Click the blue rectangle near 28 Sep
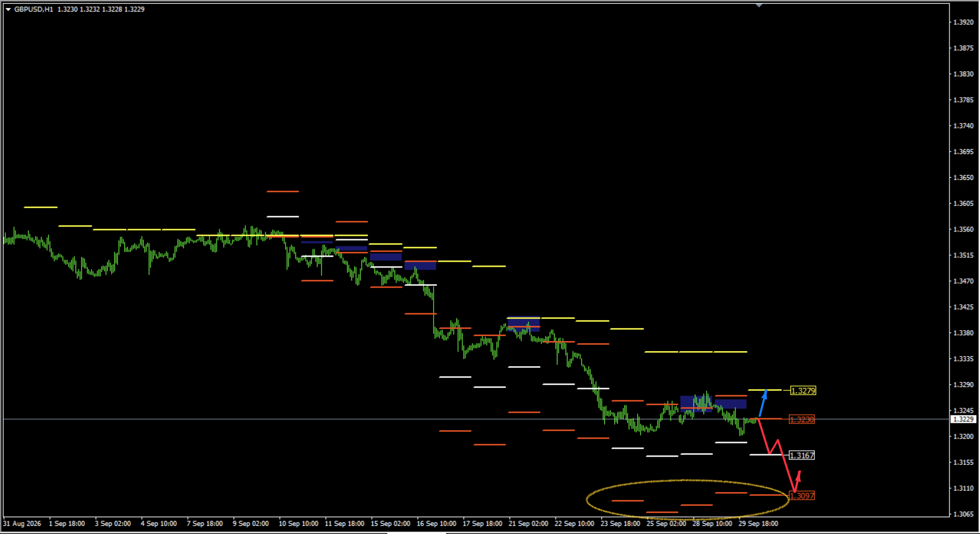The image size is (980, 534). point(696,404)
